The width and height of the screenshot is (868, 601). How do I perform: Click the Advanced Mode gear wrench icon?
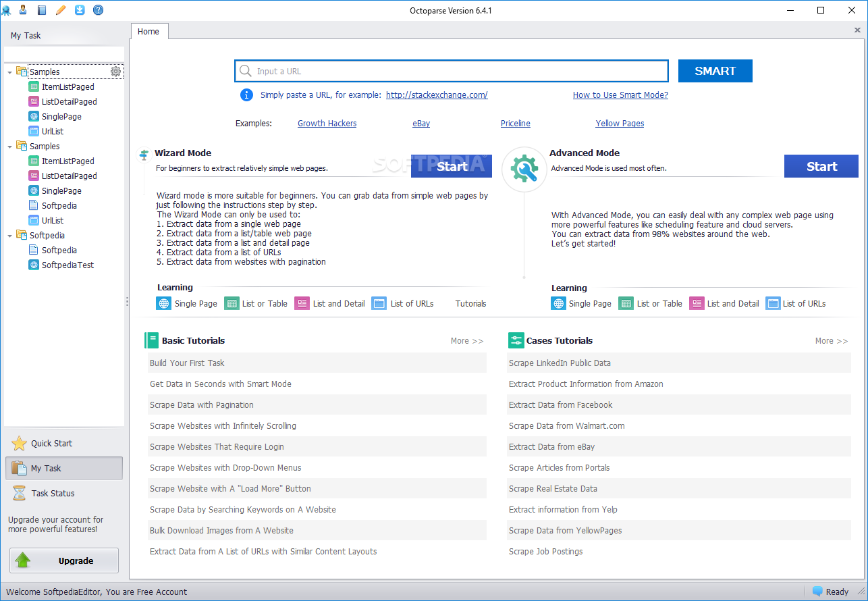[x=524, y=169]
